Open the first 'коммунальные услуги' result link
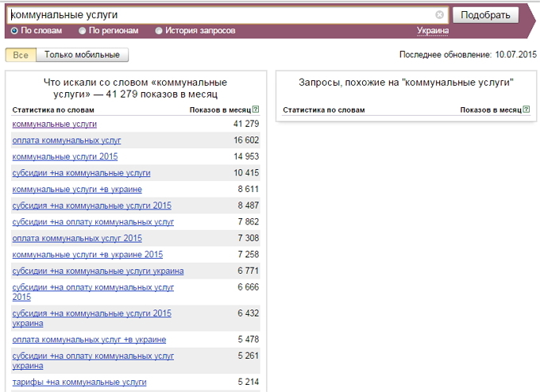The image size is (540, 392). (x=54, y=124)
